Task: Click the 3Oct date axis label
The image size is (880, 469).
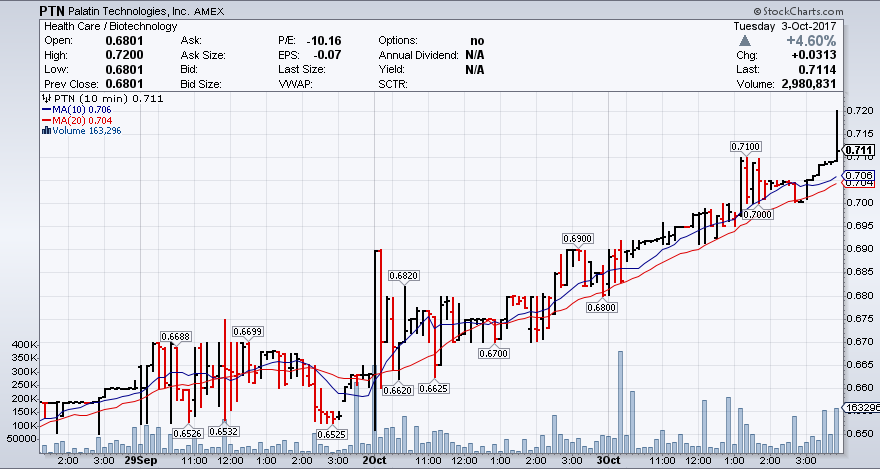Action: pos(608,460)
